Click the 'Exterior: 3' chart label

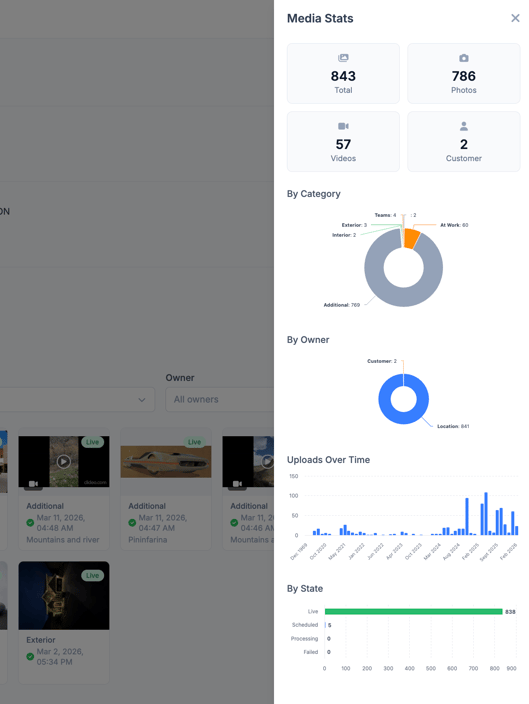[x=354, y=225]
